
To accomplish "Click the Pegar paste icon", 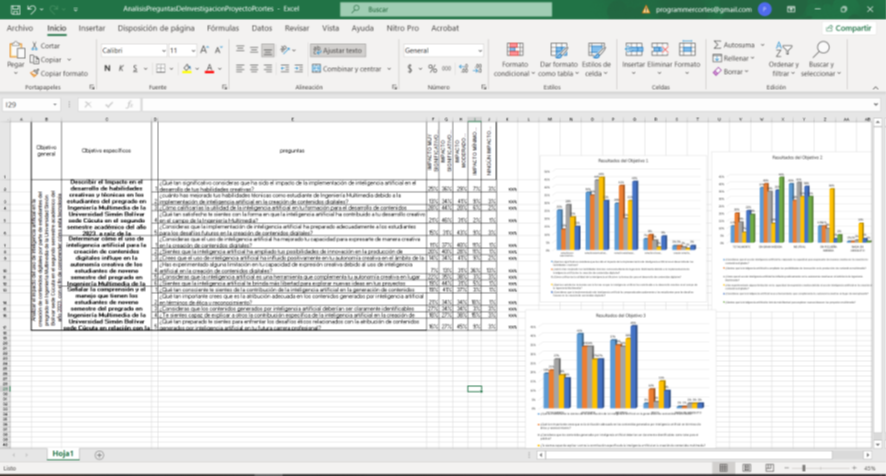I will (x=15, y=52).
